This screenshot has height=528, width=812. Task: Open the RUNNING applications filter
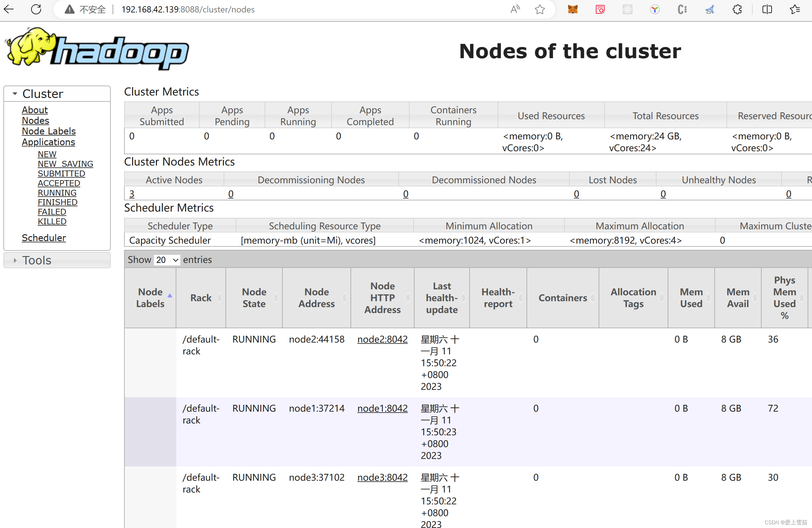(x=57, y=193)
